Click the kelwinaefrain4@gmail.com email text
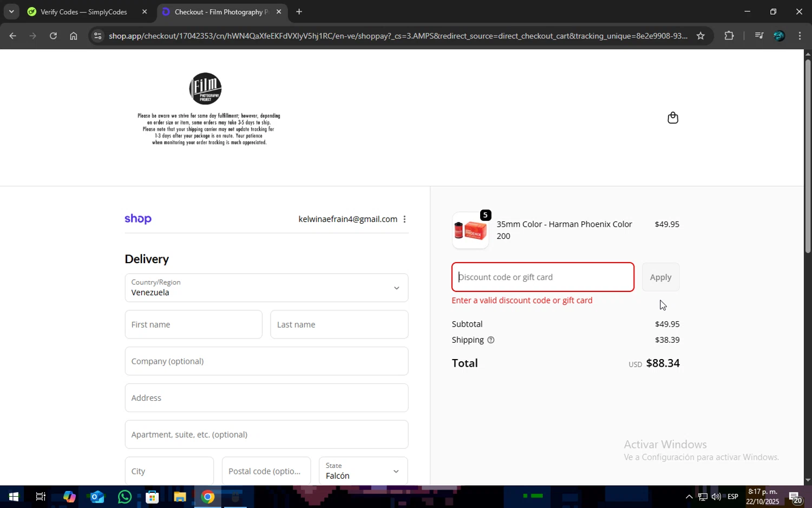 coord(348,219)
